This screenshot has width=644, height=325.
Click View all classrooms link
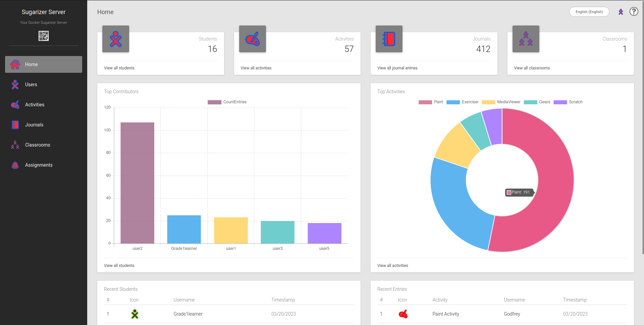532,68
